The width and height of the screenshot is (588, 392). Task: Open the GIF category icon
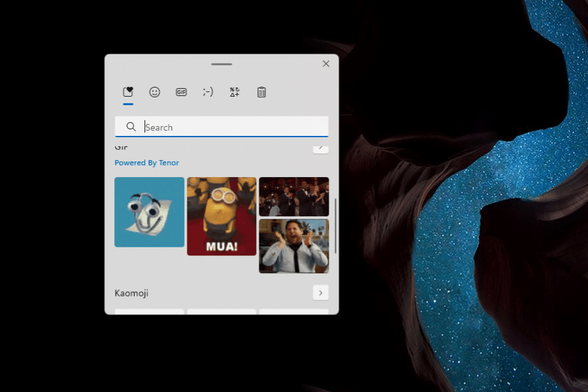coord(181,91)
